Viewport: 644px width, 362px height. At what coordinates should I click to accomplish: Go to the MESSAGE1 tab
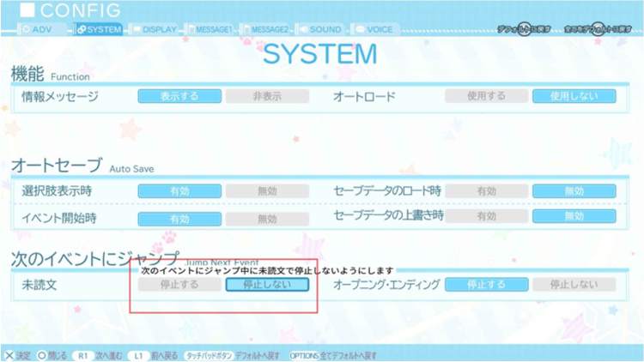tap(209, 29)
